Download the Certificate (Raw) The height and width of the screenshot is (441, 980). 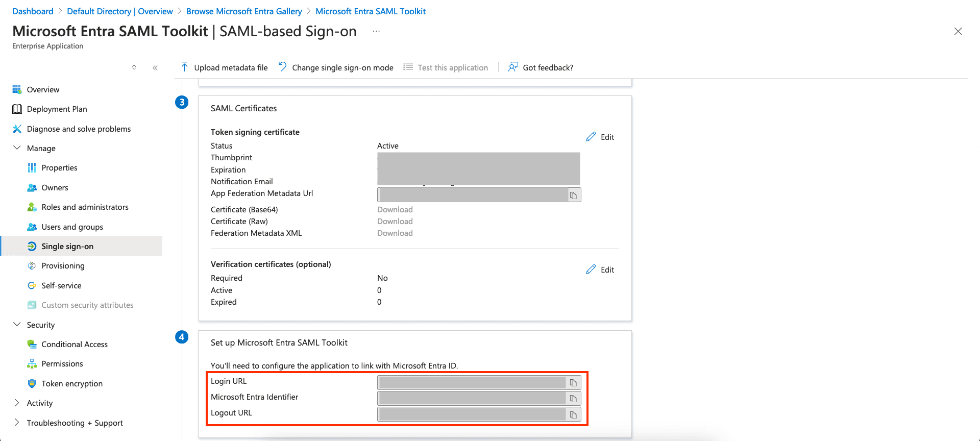pyautogui.click(x=395, y=221)
